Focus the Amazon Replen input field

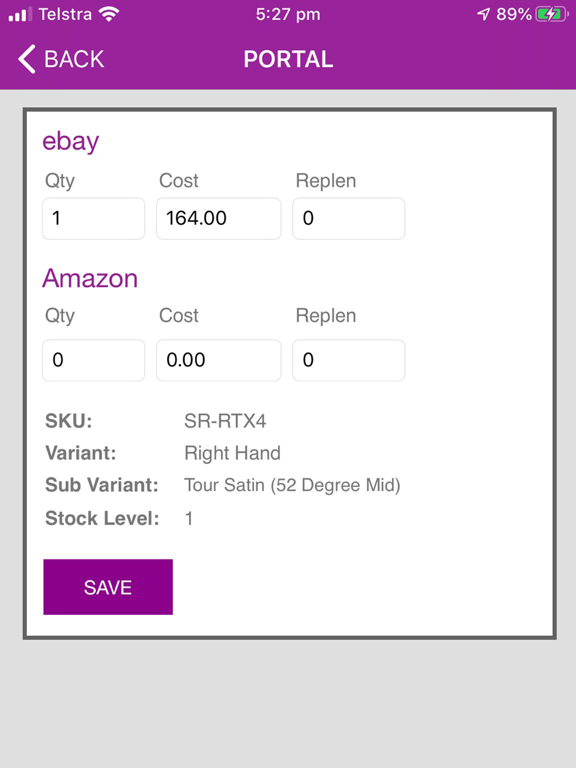click(x=349, y=360)
